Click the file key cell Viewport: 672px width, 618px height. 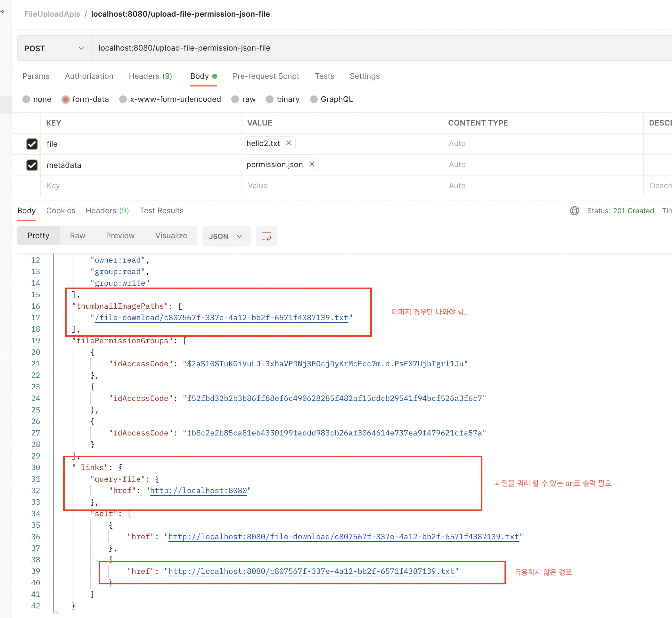141,144
